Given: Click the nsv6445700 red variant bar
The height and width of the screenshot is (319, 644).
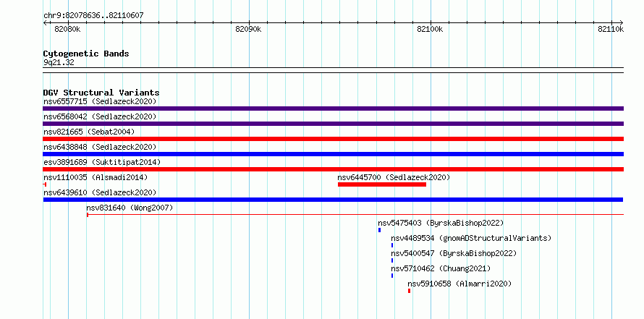Looking at the screenshot, I should [x=382, y=184].
